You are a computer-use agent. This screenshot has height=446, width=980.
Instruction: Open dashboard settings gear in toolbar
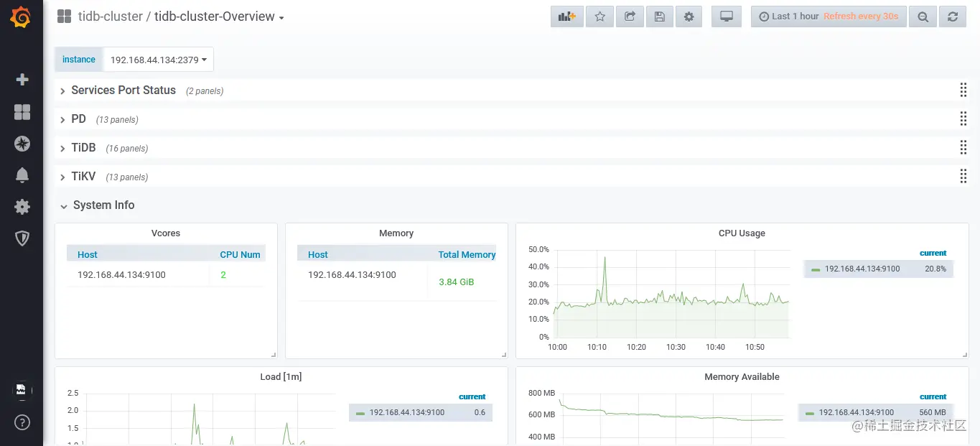click(x=689, y=17)
